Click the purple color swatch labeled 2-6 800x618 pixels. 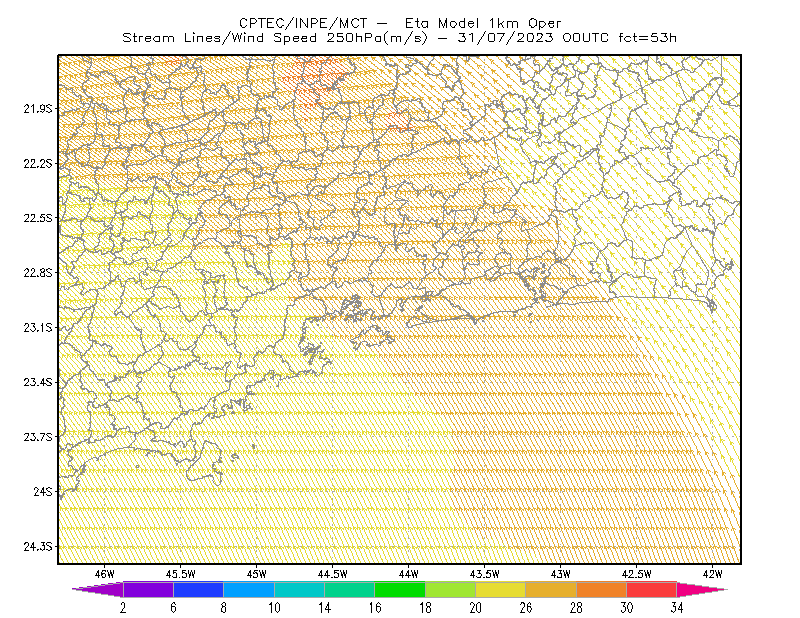point(148,589)
